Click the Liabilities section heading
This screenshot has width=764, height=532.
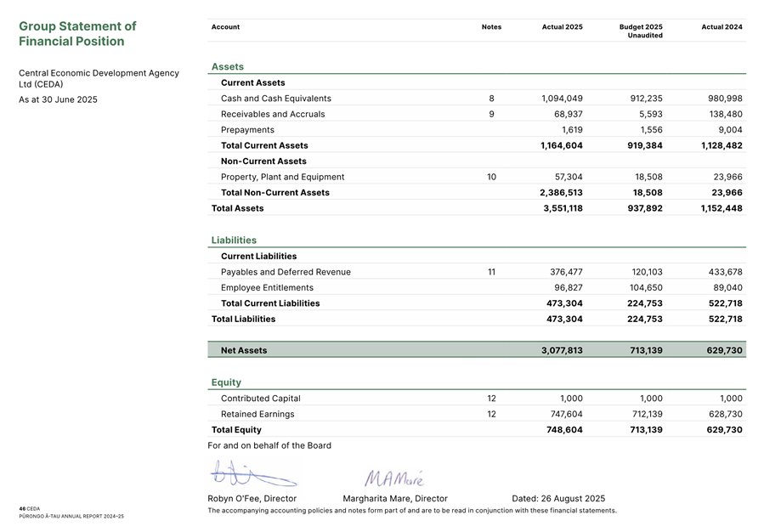234,241
